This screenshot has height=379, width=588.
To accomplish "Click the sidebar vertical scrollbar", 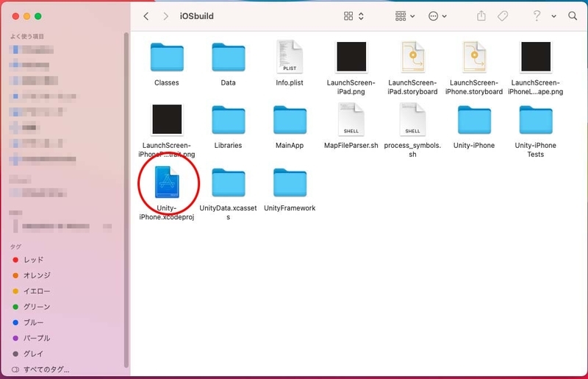I will click(x=126, y=200).
